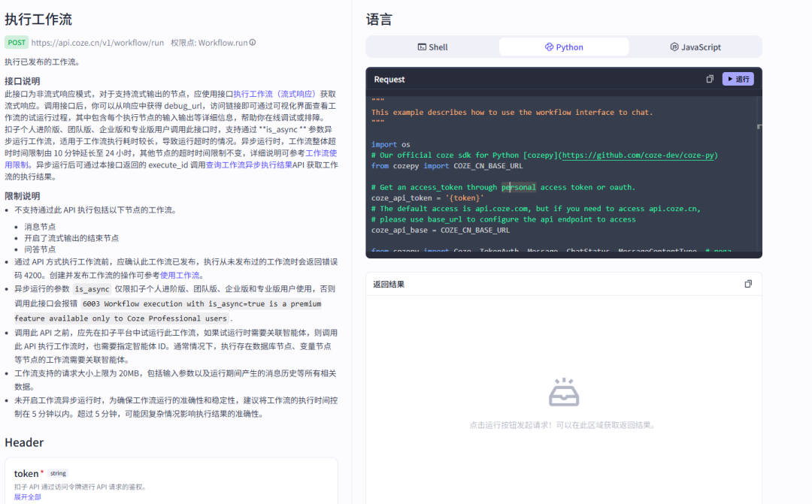
Task: Open the coze-py GitHub link in code
Action: (638, 155)
